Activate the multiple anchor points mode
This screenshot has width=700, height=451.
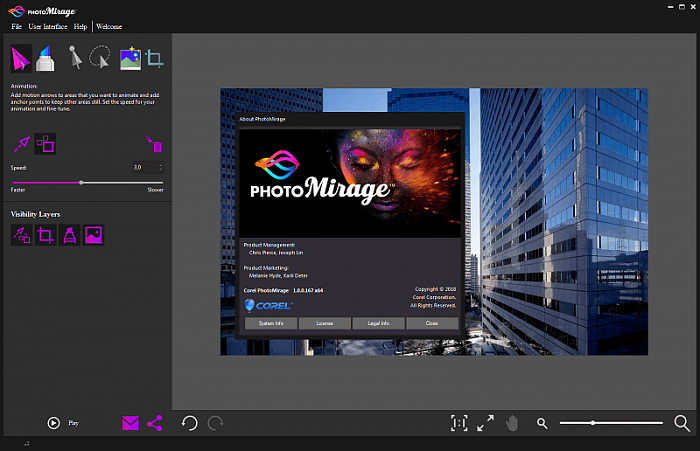coord(45,144)
